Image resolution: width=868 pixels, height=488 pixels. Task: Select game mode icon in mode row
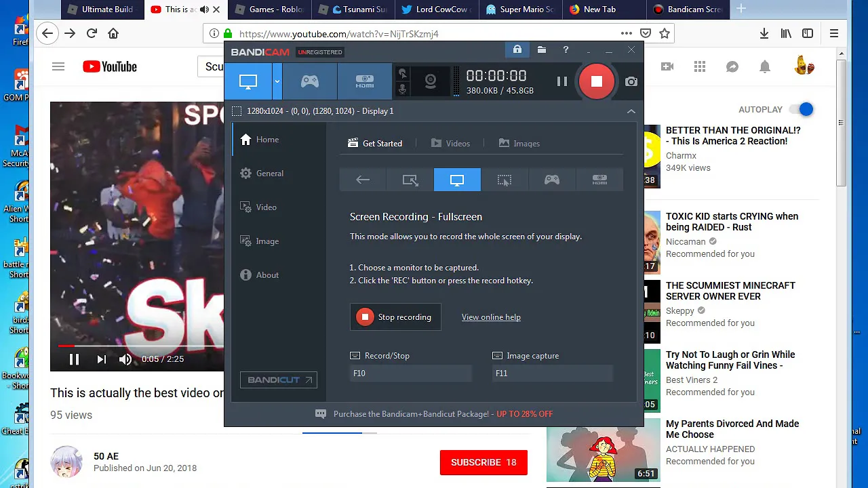pyautogui.click(x=552, y=180)
